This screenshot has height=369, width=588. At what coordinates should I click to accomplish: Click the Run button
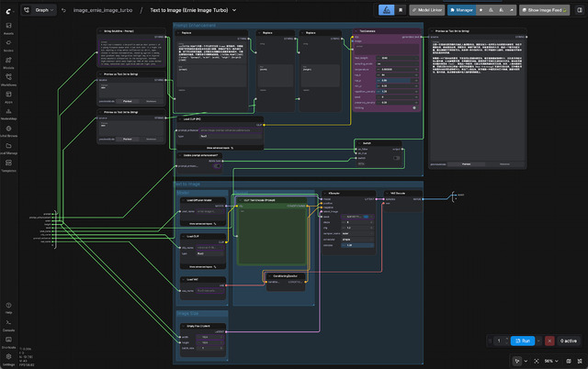522,341
